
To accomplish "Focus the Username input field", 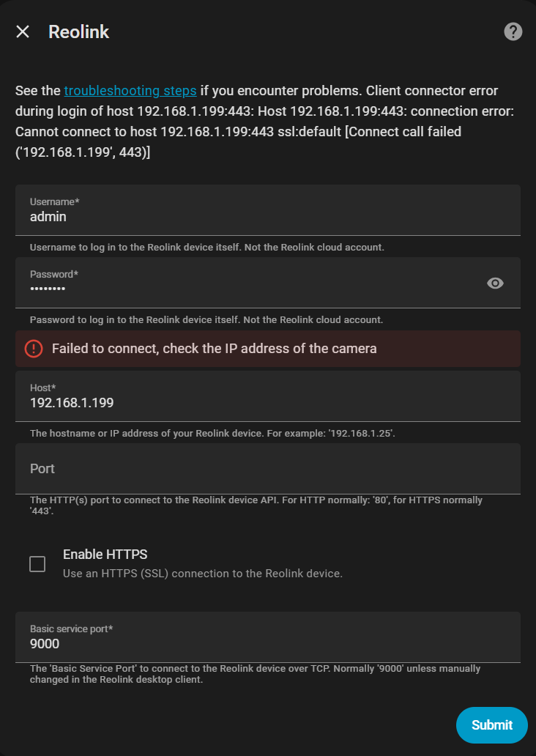I will pyautogui.click(x=267, y=217).
